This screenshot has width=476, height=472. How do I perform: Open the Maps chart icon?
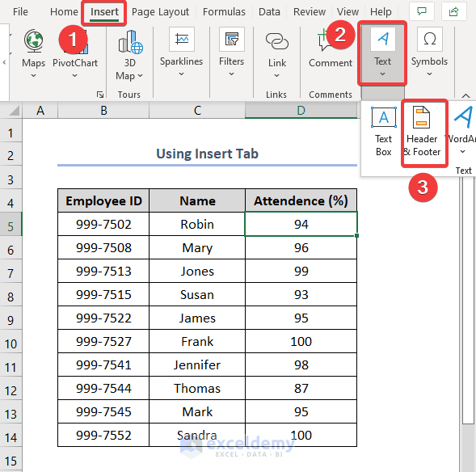point(33,41)
